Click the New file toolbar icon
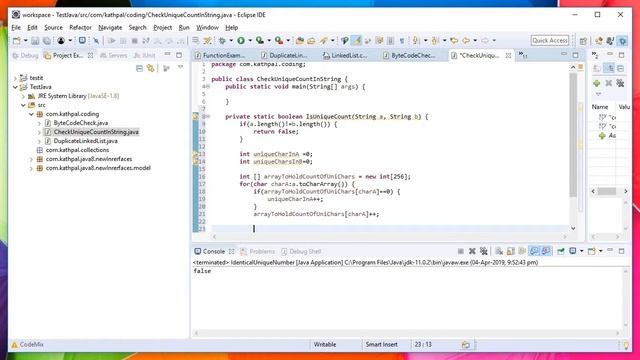640x360 pixels. (17, 40)
